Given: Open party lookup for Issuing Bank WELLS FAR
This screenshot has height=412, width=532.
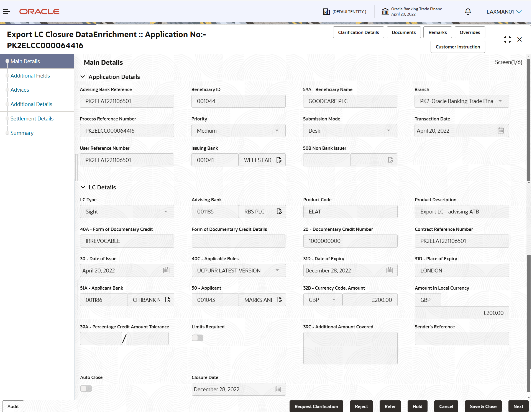Looking at the screenshot, I should coord(279,160).
